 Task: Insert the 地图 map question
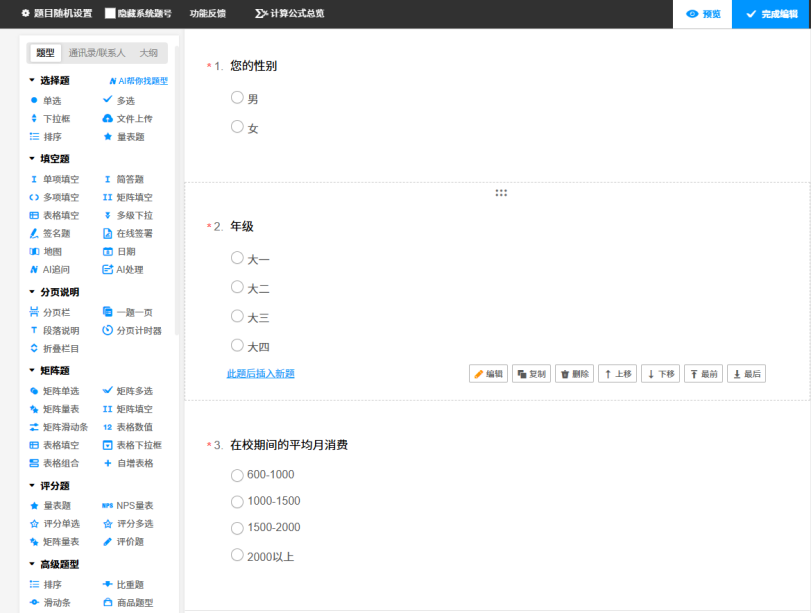pyautogui.click(x=46, y=252)
